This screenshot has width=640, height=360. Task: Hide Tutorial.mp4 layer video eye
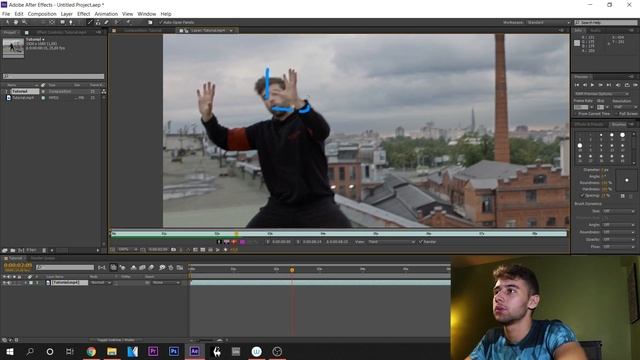tap(4, 282)
